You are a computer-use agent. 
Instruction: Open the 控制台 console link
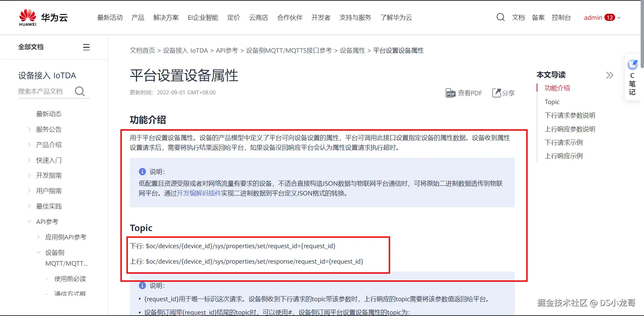click(x=561, y=17)
